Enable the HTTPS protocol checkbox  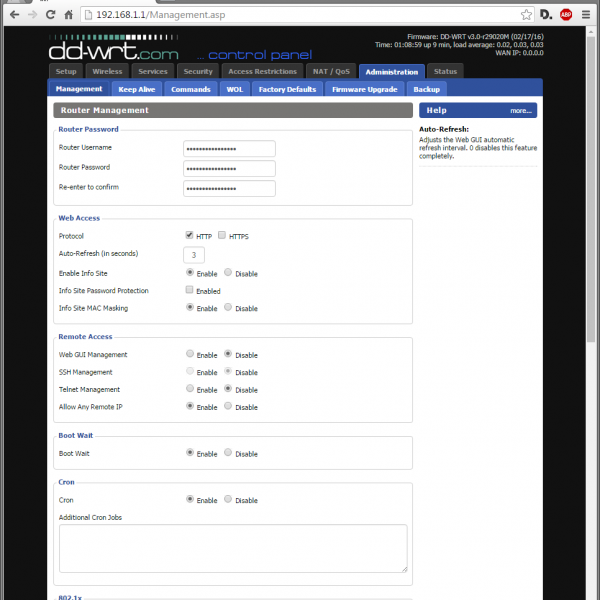point(222,235)
